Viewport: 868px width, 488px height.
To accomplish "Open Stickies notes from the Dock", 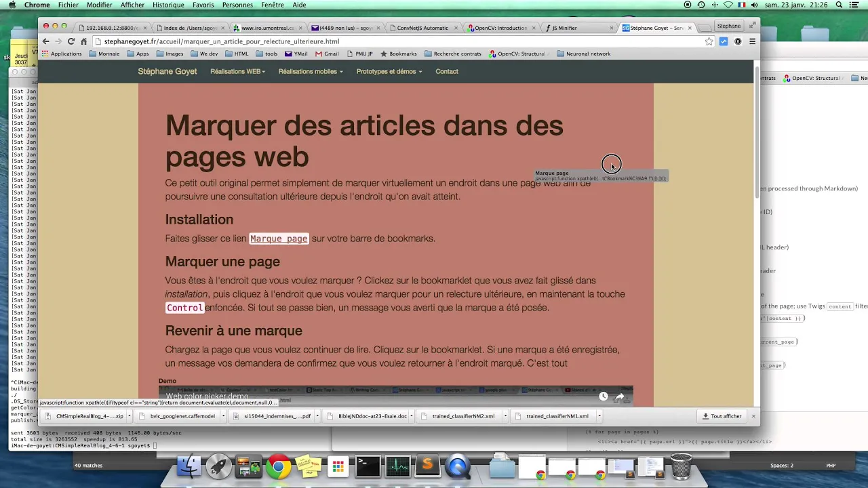I will click(x=308, y=467).
